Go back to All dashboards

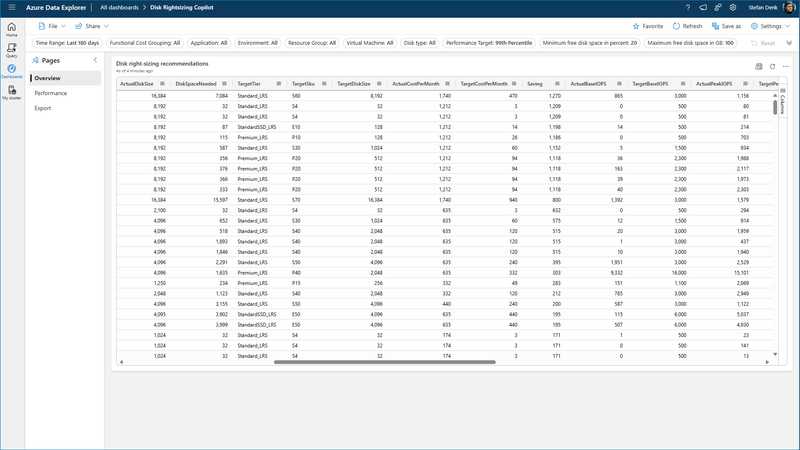coord(119,8)
